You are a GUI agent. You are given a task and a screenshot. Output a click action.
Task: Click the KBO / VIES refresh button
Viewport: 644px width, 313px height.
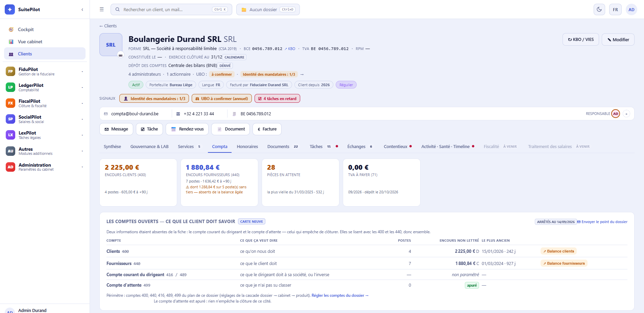(581, 40)
